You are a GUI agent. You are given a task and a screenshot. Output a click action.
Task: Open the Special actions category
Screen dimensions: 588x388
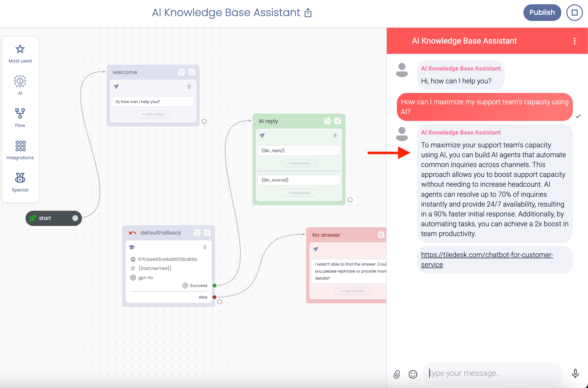click(x=20, y=182)
